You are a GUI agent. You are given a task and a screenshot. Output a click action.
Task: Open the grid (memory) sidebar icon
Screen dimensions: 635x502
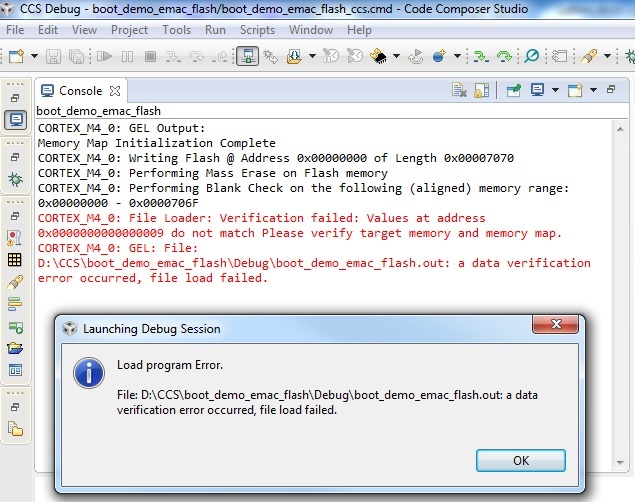click(x=15, y=260)
